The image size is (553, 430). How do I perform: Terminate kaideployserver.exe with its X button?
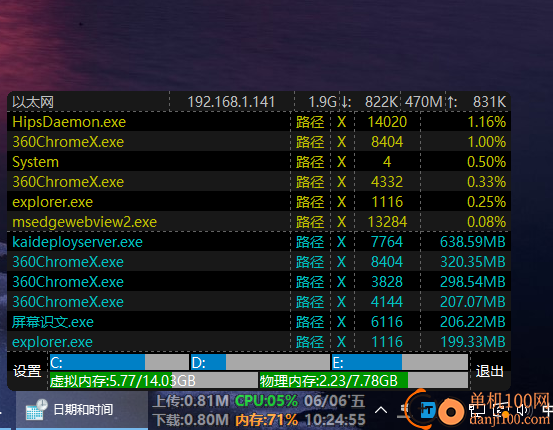click(341, 242)
